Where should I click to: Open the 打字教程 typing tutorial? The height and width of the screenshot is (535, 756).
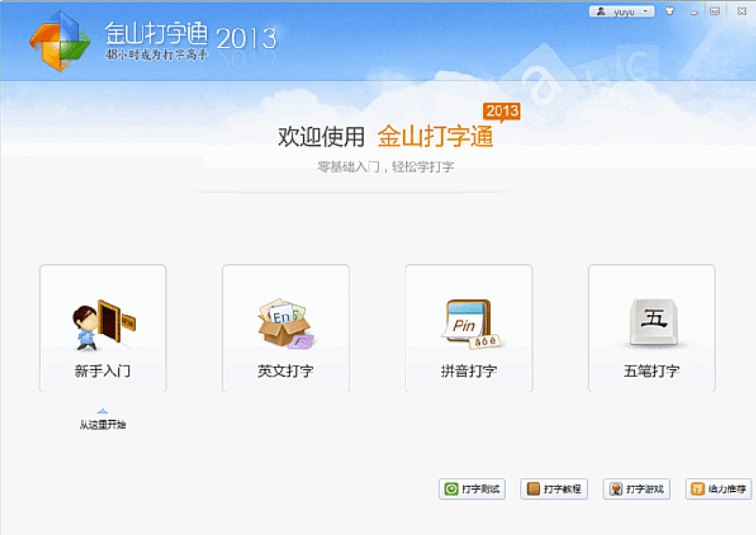point(554,489)
